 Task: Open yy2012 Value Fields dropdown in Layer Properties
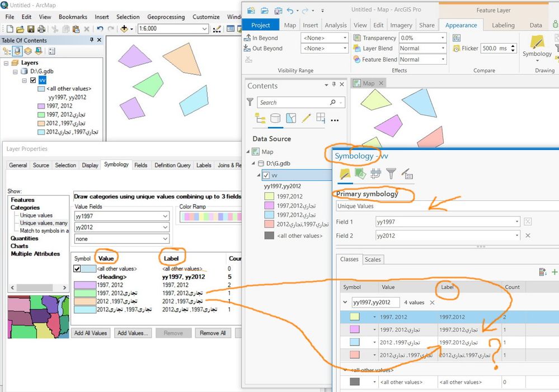pyautogui.click(x=165, y=228)
